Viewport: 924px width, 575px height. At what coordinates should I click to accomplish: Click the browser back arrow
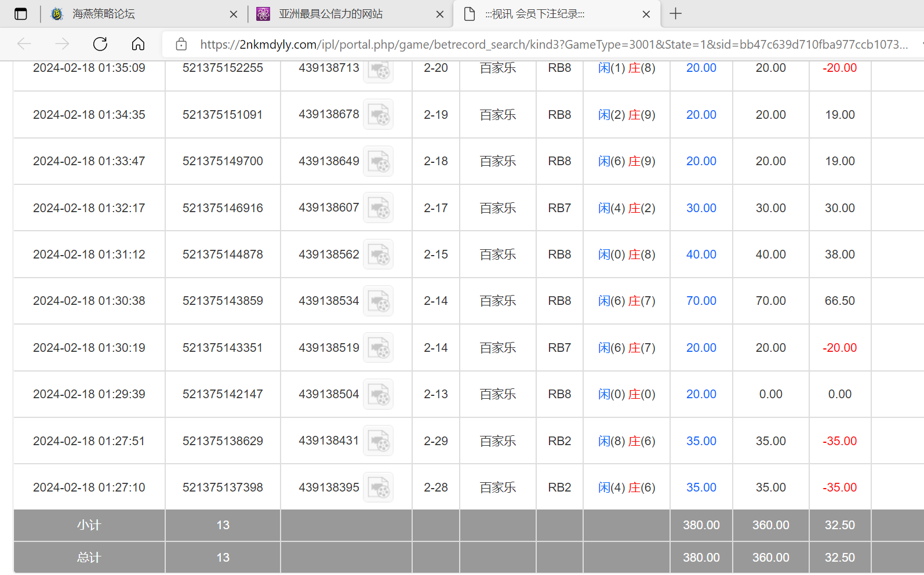[24, 44]
